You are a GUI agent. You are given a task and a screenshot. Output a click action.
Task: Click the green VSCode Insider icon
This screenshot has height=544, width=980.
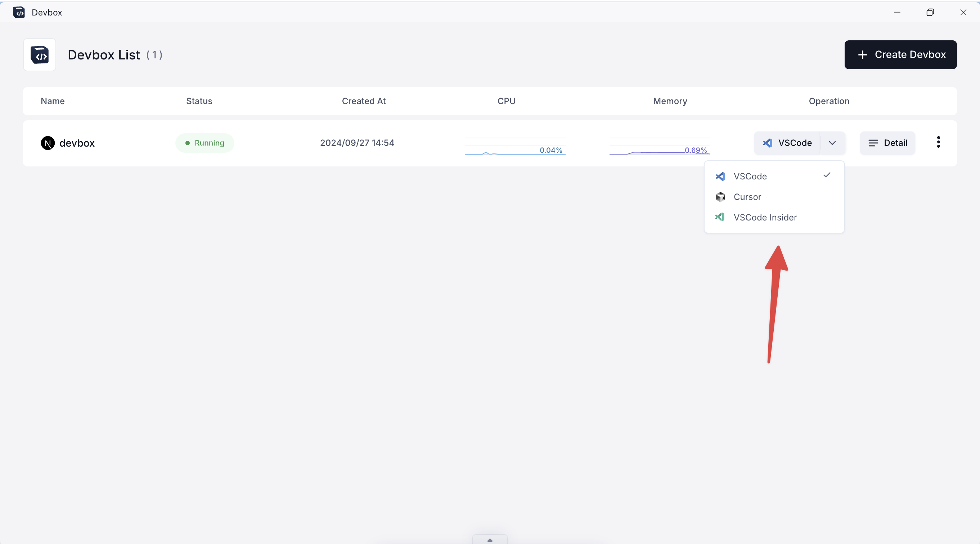[x=720, y=217]
